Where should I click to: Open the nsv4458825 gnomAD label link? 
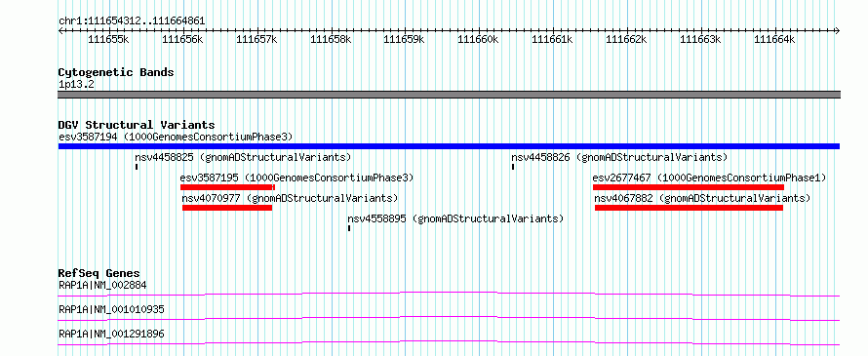[243, 157]
